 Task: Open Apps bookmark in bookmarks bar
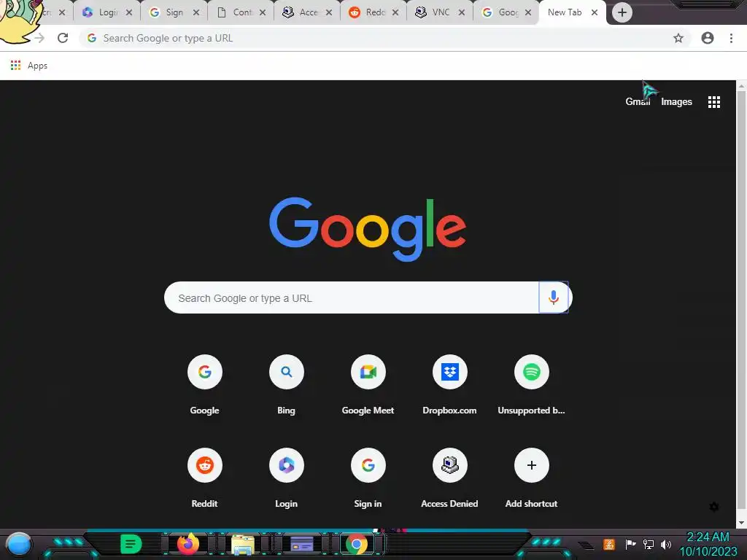(x=29, y=65)
